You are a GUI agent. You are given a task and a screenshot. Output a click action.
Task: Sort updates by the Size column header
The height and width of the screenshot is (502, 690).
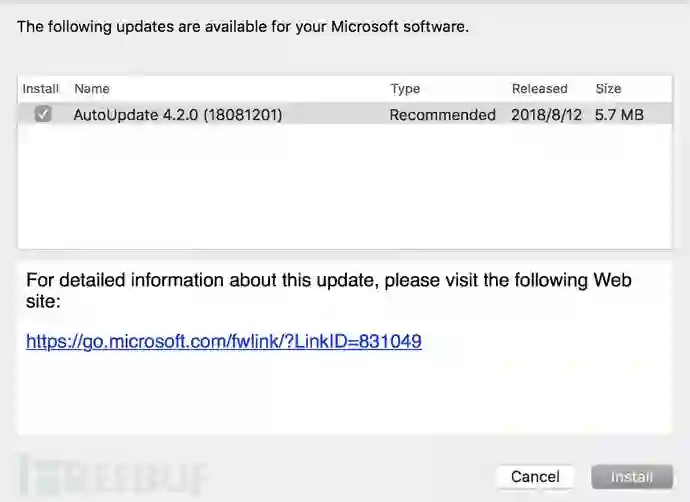608,89
